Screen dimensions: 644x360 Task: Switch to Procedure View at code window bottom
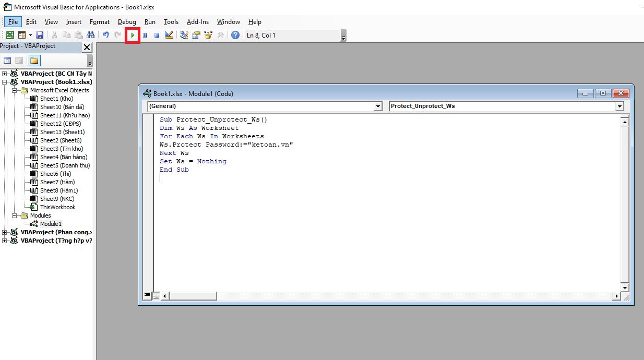[148, 296]
